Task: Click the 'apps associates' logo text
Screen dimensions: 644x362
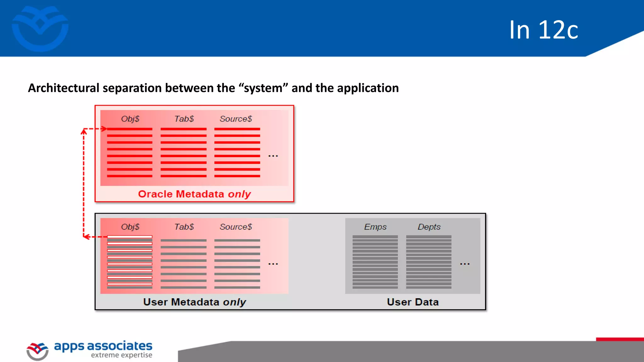Action: coord(103,346)
